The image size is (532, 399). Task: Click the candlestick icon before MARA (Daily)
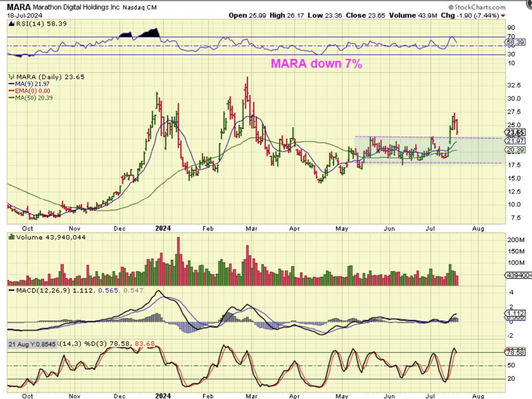click(x=11, y=77)
